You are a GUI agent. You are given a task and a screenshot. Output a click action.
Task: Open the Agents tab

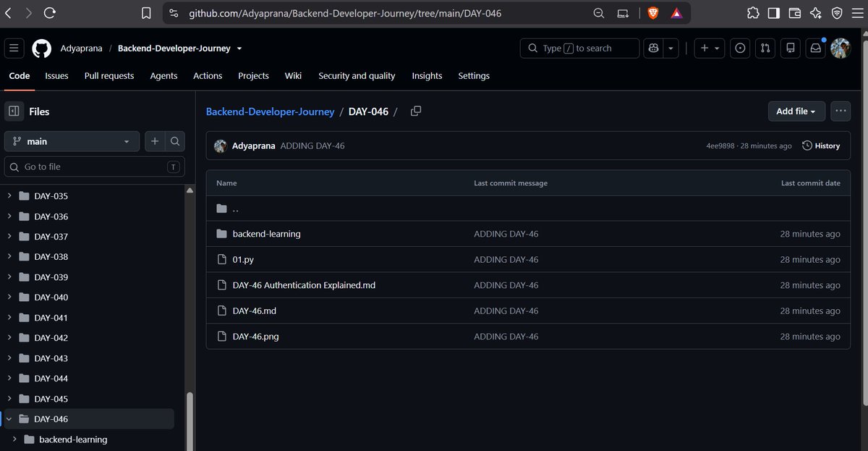click(x=163, y=76)
